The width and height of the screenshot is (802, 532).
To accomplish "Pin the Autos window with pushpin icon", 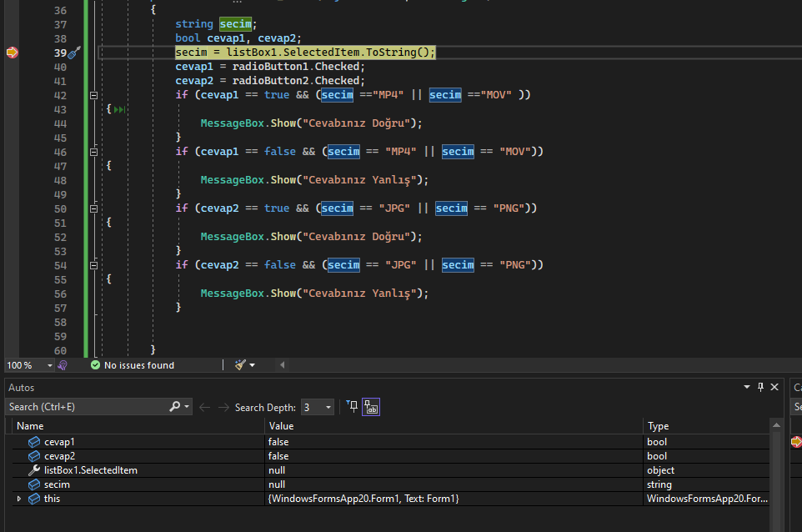I will pyautogui.click(x=759, y=387).
